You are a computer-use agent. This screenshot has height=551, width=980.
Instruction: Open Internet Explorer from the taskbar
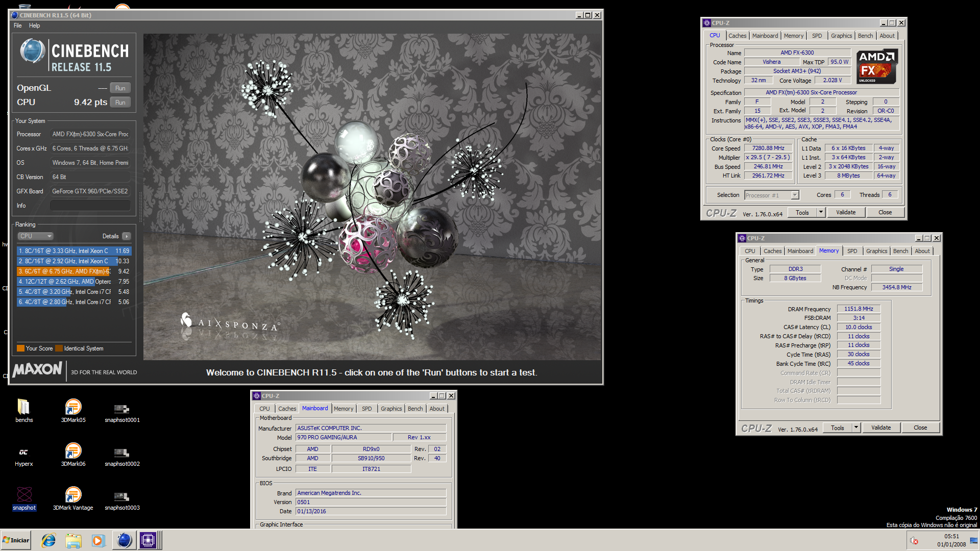(48, 540)
